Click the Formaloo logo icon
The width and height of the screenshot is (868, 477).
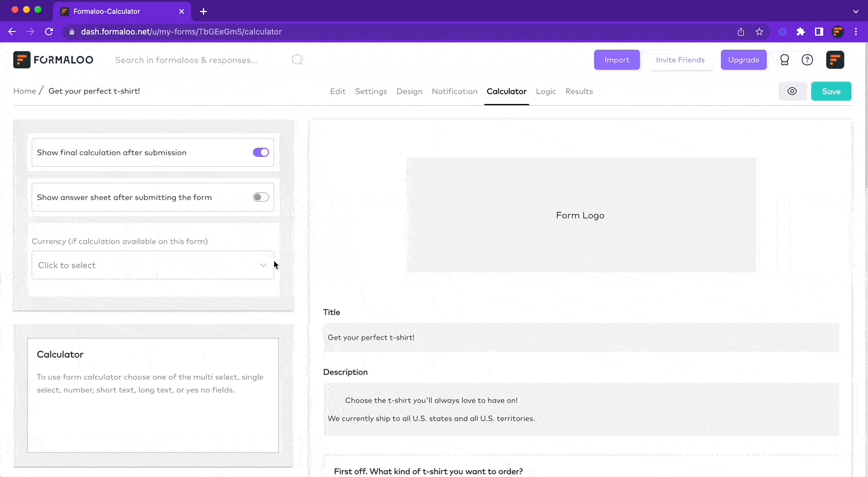(22, 60)
